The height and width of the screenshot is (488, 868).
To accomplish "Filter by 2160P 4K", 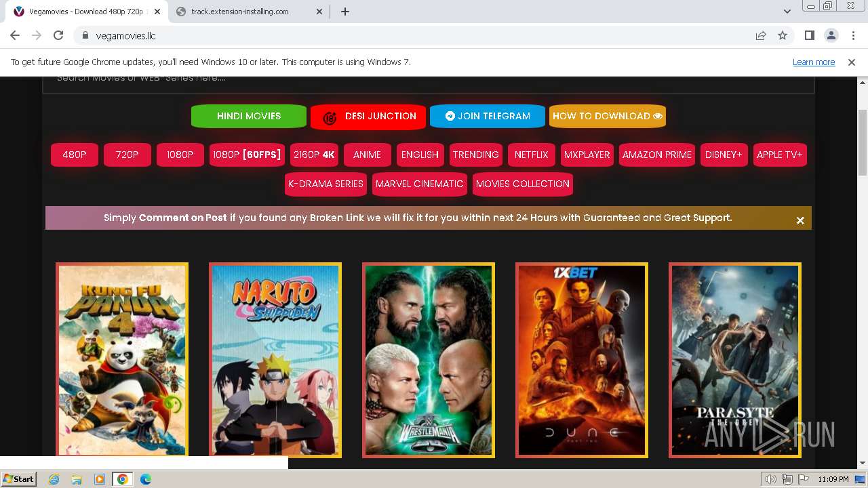I will pos(314,155).
